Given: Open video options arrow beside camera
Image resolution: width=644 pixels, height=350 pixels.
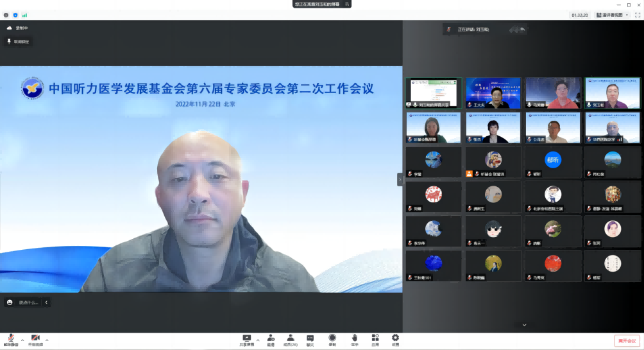Looking at the screenshot, I should (47, 340).
